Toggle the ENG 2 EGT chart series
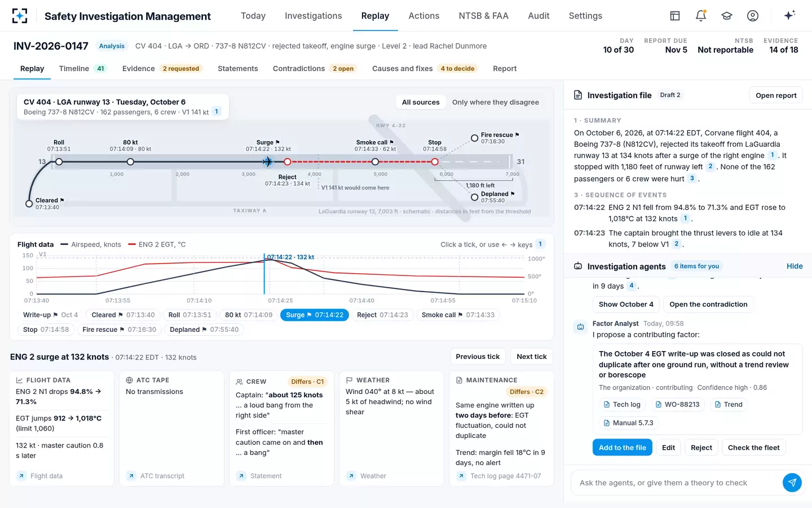812x508 pixels. [157, 244]
